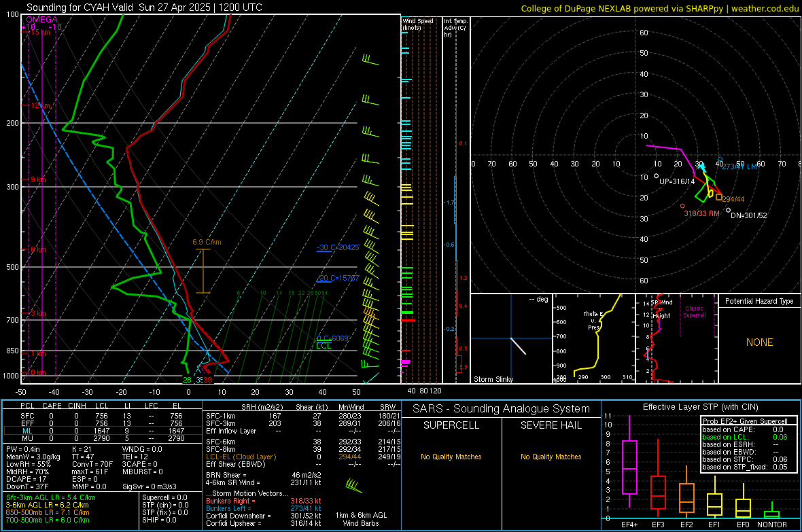The width and height of the screenshot is (802, 532).
Task: Select the OMEGA label on the skew-T
Action: 42,20
